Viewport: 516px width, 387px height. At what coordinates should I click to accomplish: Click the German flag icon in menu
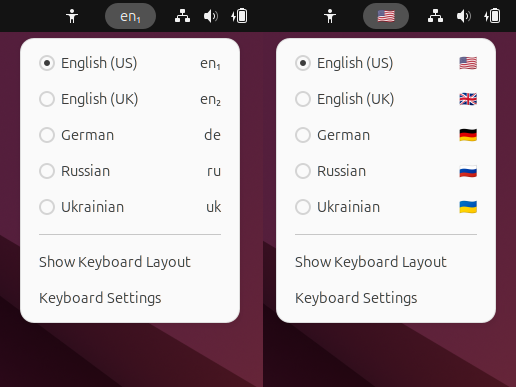(x=468, y=135)
